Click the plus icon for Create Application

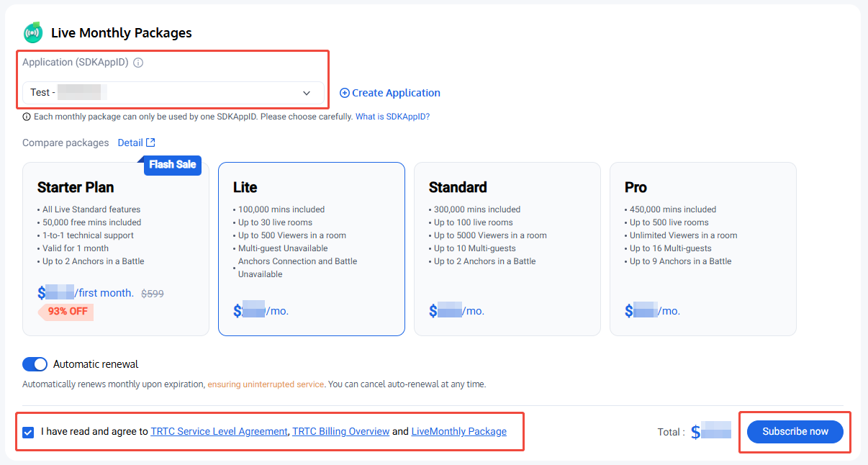coord(344,93)
